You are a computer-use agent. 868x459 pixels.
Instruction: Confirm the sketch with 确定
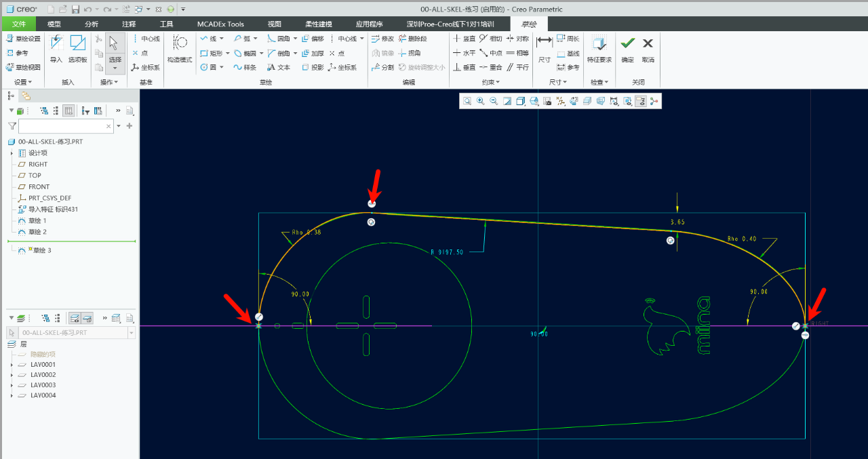pyautogui.click(x=628, y=49)
